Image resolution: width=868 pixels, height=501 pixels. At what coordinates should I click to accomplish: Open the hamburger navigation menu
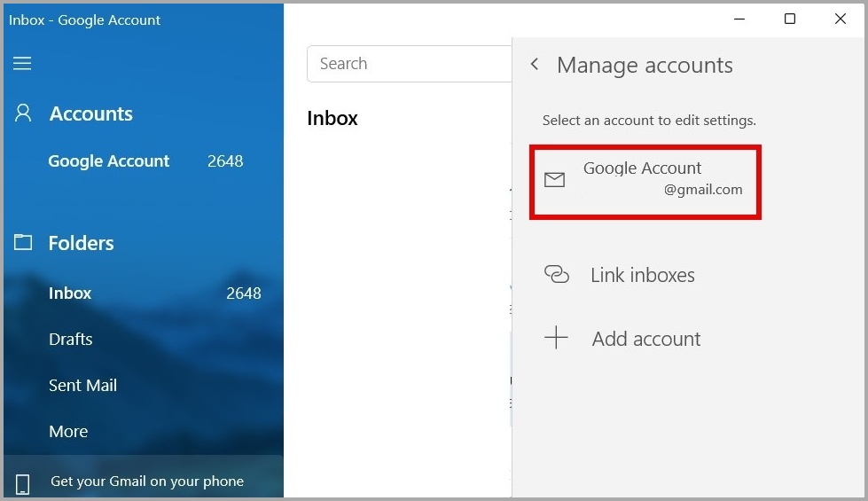tap(22, 64)
